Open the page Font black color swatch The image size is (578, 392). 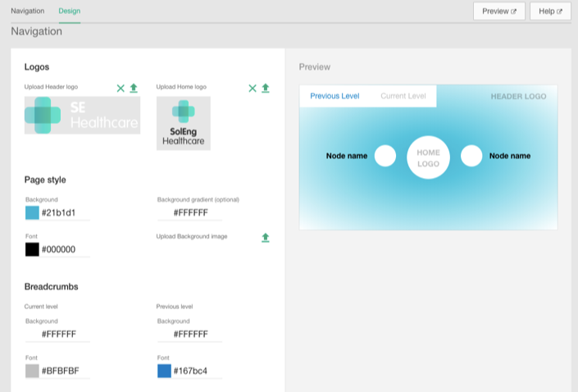coord(32,249)
